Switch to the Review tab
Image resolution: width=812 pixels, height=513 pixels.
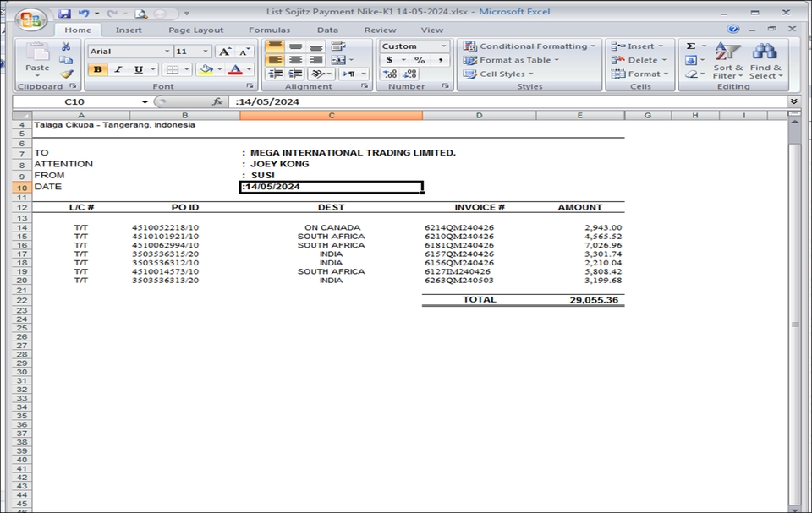point(380,30)
